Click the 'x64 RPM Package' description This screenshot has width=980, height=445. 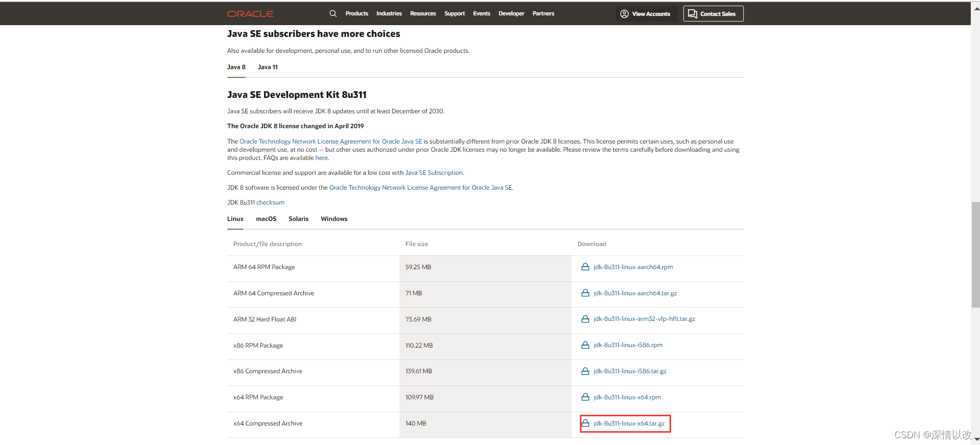point(258,397)
